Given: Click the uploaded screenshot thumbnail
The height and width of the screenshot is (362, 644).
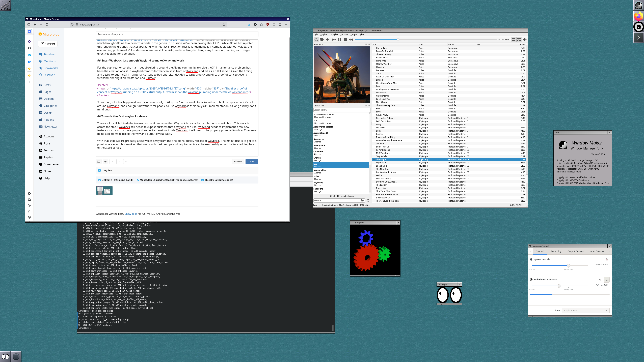Looking at the screenshot, I should pyautogui.click(x=104, y=191).
